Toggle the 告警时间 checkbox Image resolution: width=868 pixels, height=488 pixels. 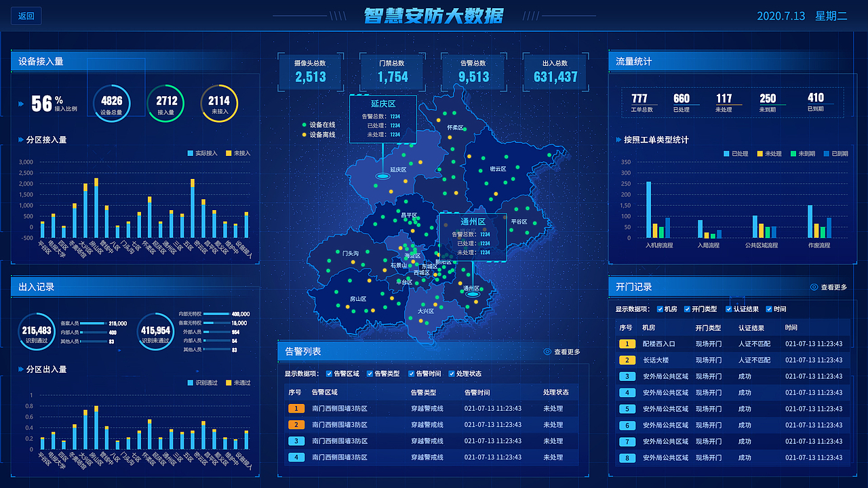coord(410,373)
